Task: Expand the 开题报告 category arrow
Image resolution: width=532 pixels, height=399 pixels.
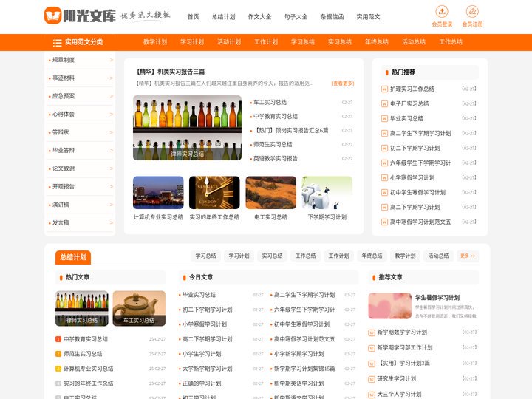Action: (x=111, y=187)
